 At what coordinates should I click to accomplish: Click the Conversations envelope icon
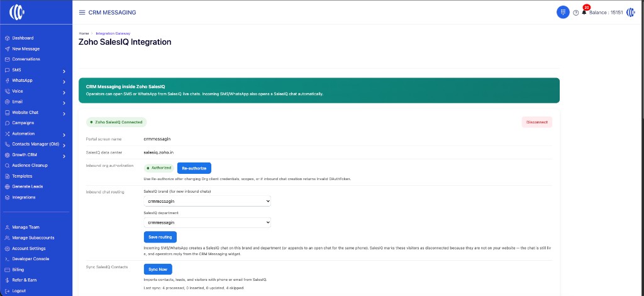(x=7, y=59)
